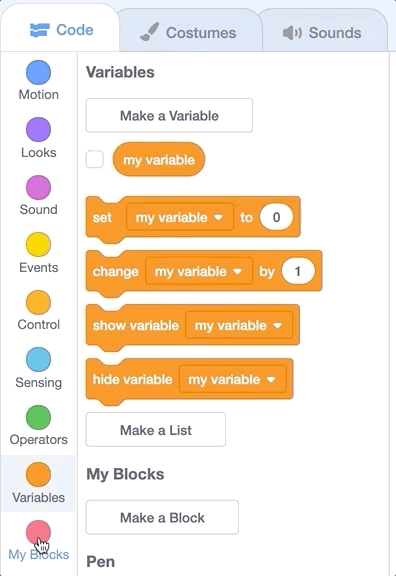Click the orange Variables category circle
Image resolution: width=396 pixels, height=576 pixels.
click(x=38, y=474)
